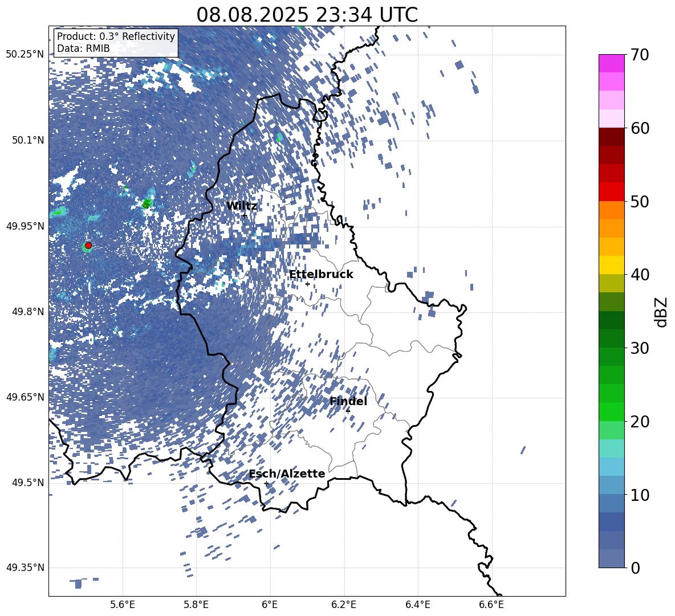
Task: Click the 08.08.2025 23:34 UTC title
Action: [x=307, y=15]
